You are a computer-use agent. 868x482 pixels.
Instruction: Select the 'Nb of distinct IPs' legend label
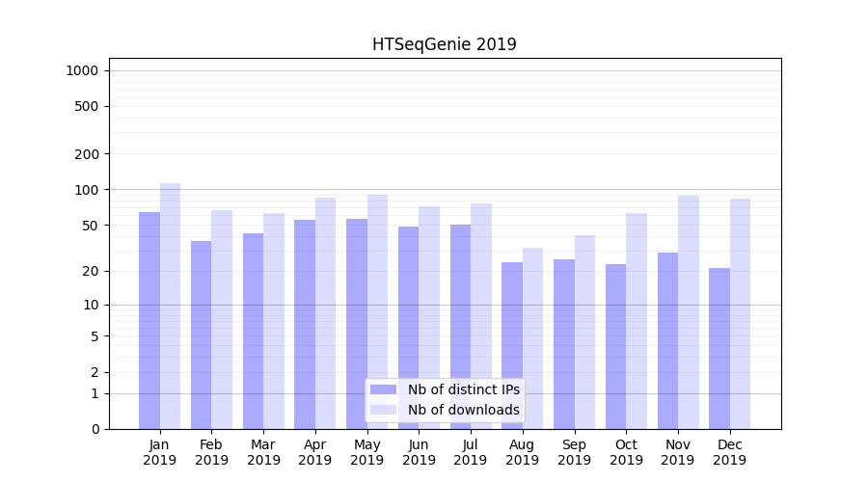pos(463,389)
